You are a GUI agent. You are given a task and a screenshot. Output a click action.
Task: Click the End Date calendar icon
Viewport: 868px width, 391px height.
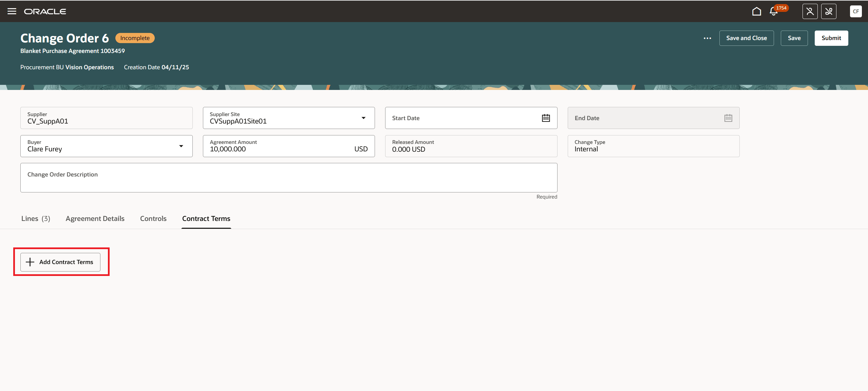(728, 118)
